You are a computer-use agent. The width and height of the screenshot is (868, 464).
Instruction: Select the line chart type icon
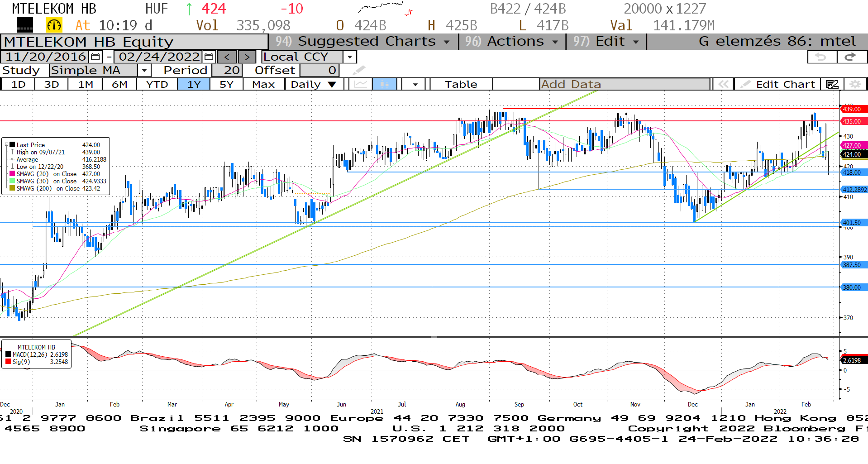click(361, 84)
